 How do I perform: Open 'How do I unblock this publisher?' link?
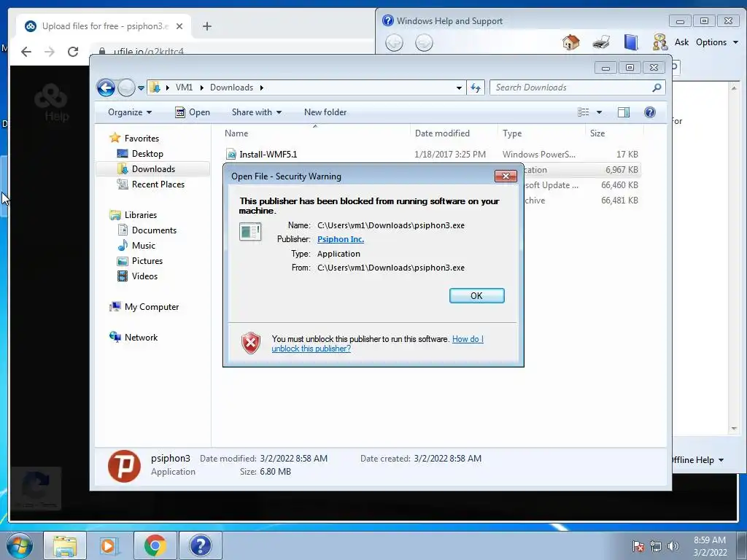click(377, 344)
